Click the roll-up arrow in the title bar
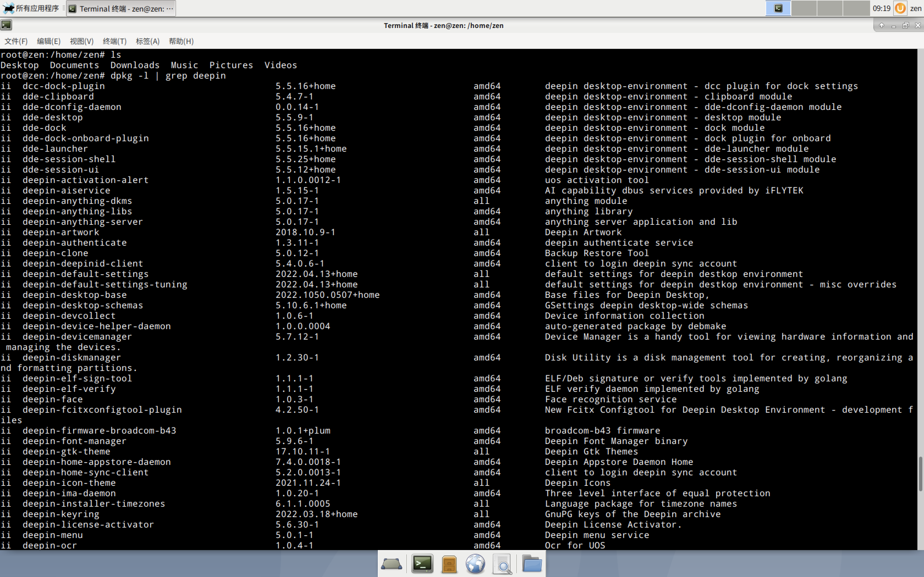This screenshot has width=924, height=577. 882,26
